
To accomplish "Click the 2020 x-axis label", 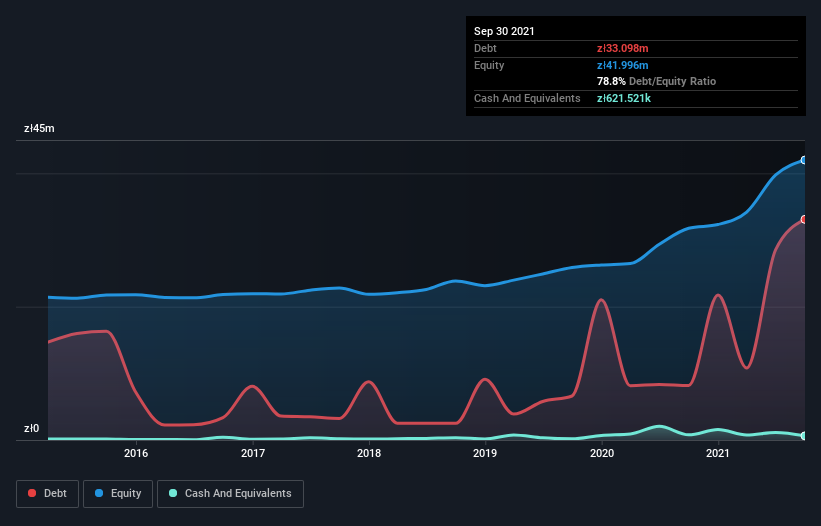I will tap(602, 453).
